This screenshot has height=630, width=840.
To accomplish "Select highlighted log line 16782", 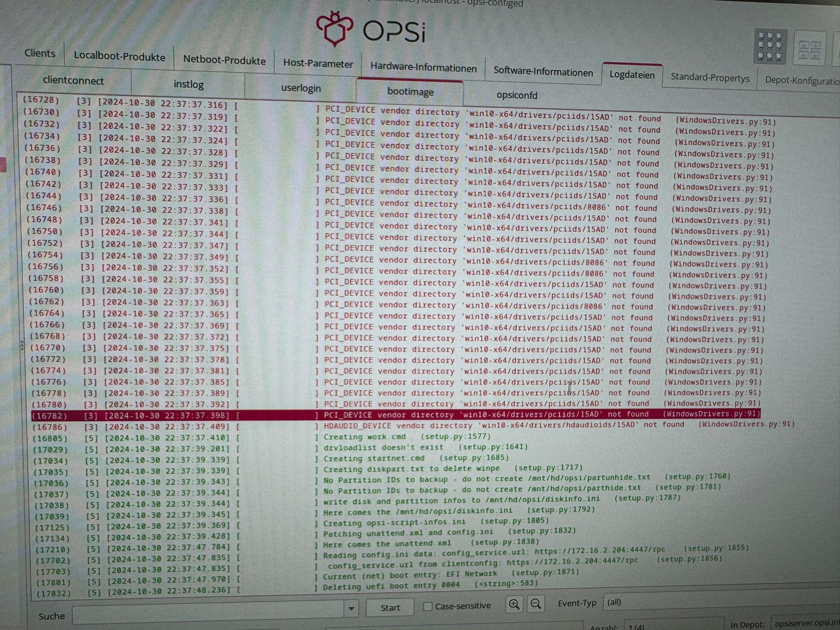I will (x=396, y=415).
